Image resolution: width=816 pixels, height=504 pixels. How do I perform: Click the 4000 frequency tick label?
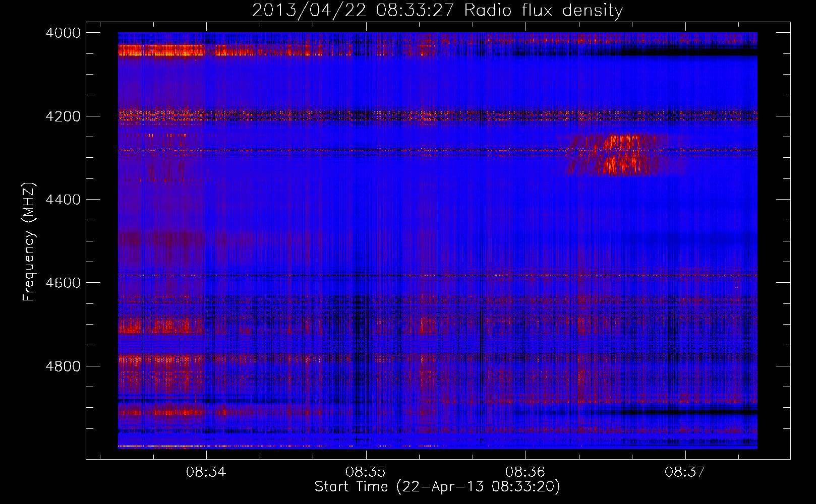(x=63, y=33)
